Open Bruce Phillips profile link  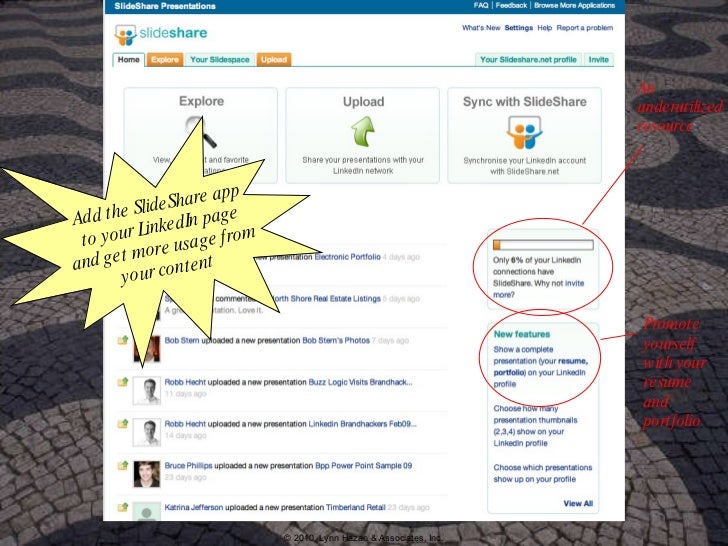[188, 466]
